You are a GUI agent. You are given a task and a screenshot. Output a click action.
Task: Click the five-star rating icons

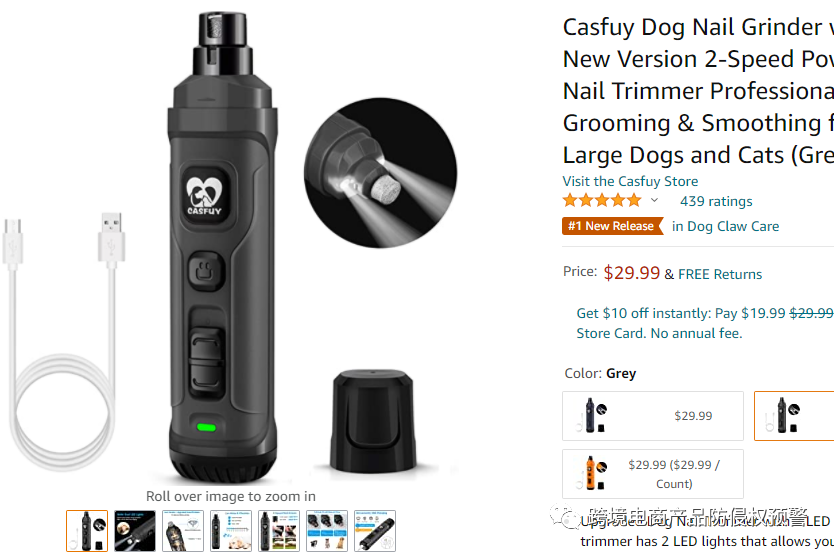pyautogui.click(x=602, y=200)
